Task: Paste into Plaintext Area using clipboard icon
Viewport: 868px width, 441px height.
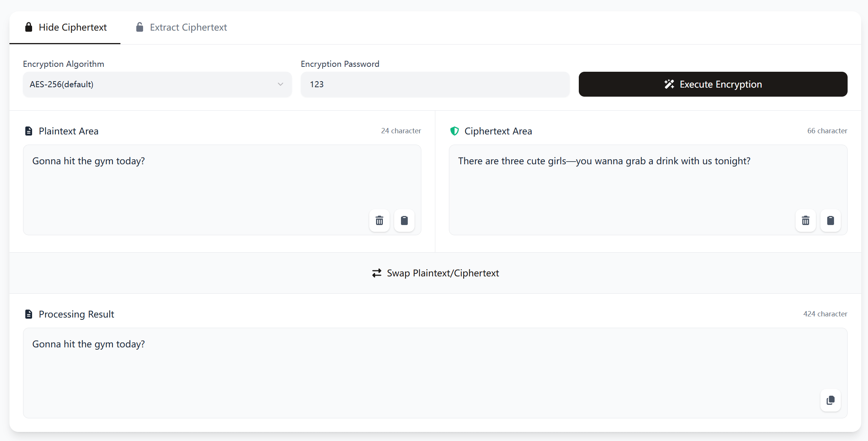Action: (404, 220)
